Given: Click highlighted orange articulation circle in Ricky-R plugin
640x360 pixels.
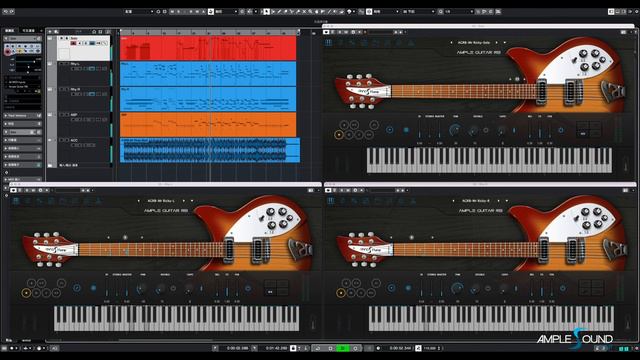Looking at the screenshot, I should (x=340, y=293).
